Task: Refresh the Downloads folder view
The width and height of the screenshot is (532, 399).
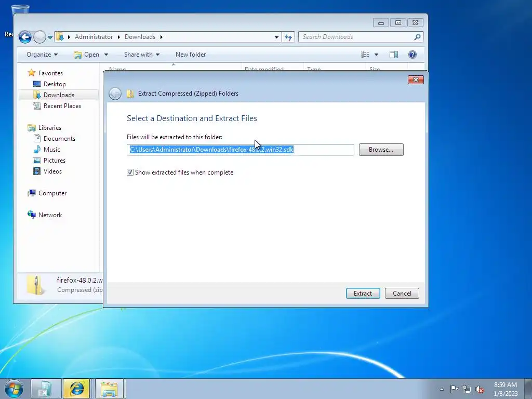Action: point(288,37)
